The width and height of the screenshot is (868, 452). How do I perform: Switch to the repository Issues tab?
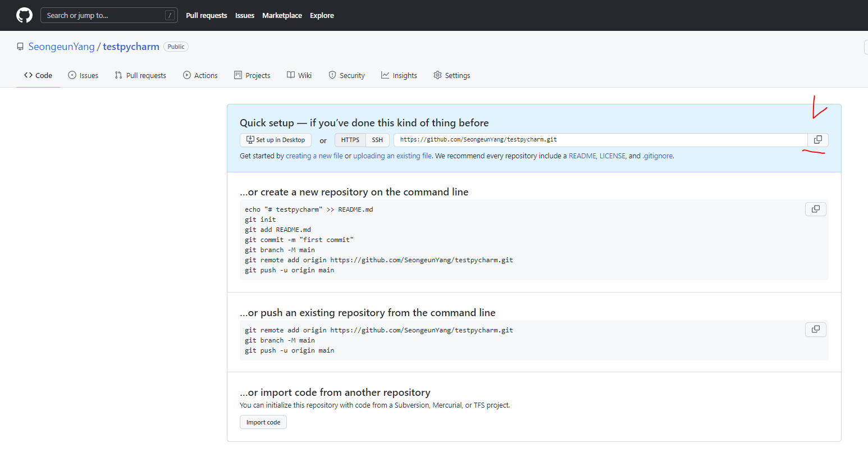[83, 75]
